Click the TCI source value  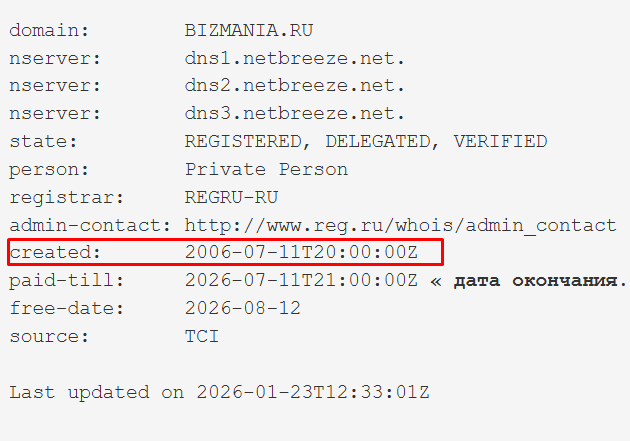[202, 336]
